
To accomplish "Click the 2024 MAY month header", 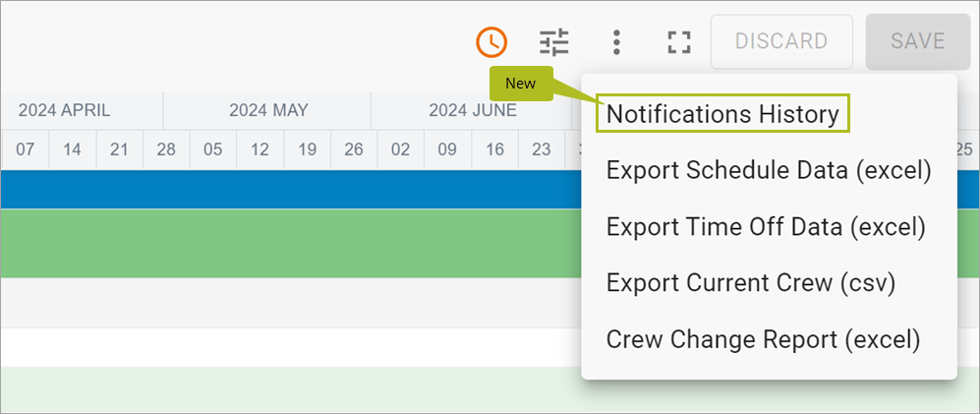I will pyautogui.click(x=268, y=111).
